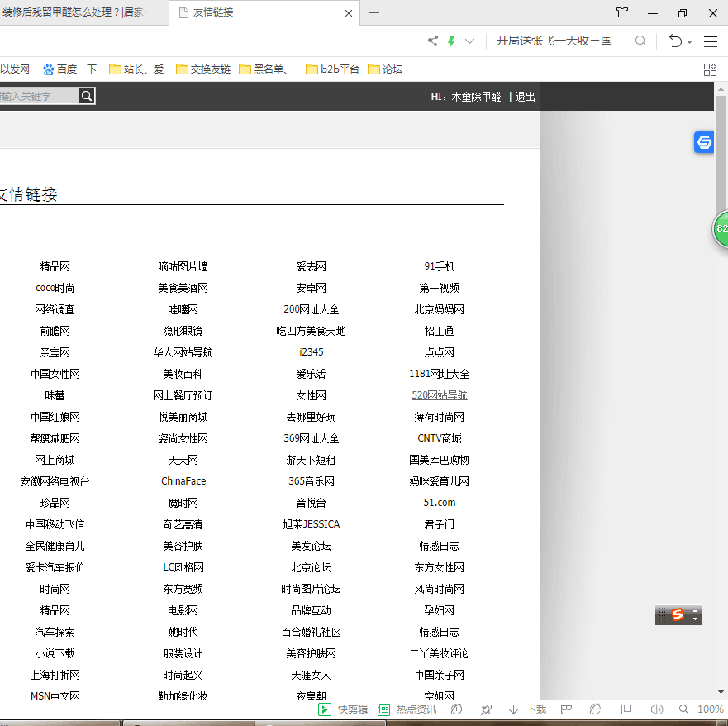Click the undo back arrow icon
The image size is (728, 726).
click(675, 41)
